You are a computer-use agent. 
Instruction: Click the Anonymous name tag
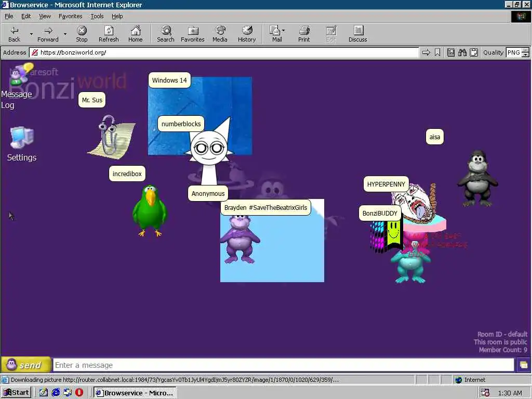click(x=208, y=193)
